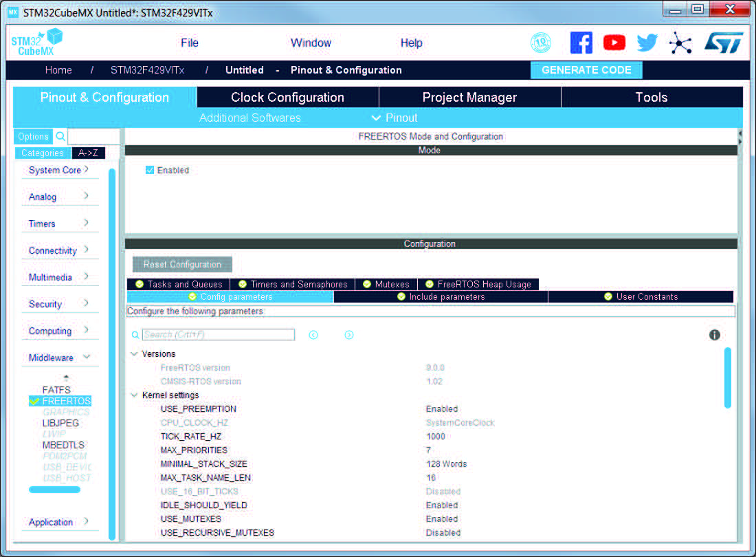Open the File menu
756x557 pixels.
tap(190, 43)
